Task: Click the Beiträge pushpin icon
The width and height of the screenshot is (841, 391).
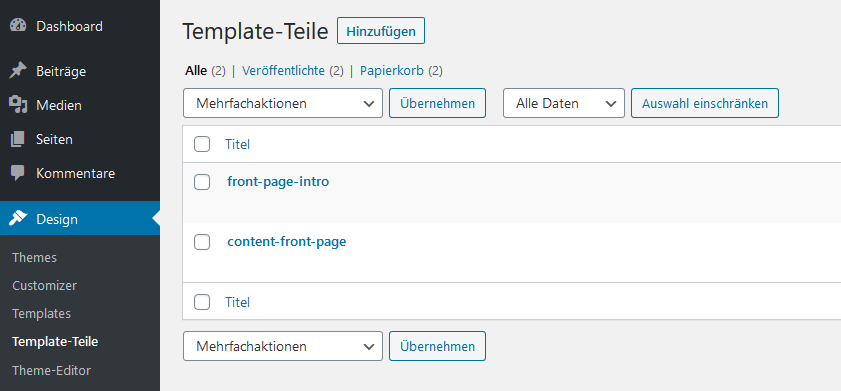Action: click(18, 71)
